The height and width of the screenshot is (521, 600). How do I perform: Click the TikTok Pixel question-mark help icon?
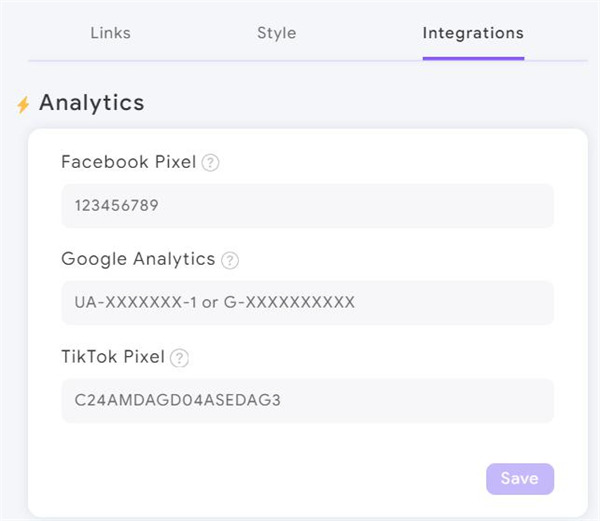click(179, 358)
